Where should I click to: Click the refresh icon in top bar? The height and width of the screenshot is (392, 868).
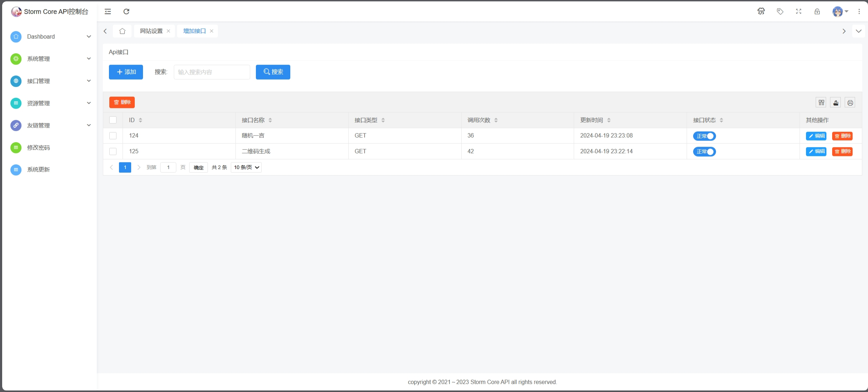[126, 11]
